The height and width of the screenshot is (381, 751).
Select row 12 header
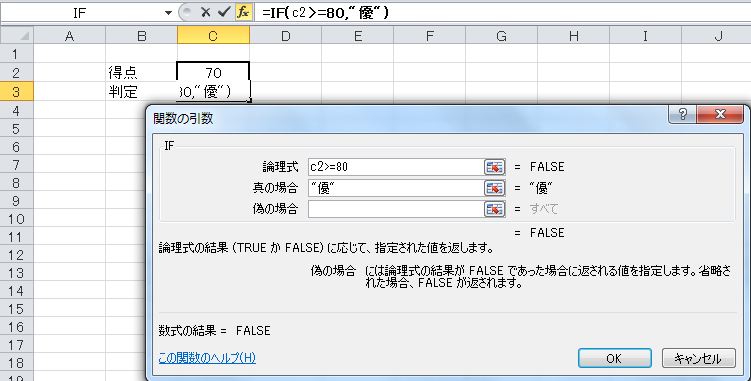(17, 254)
